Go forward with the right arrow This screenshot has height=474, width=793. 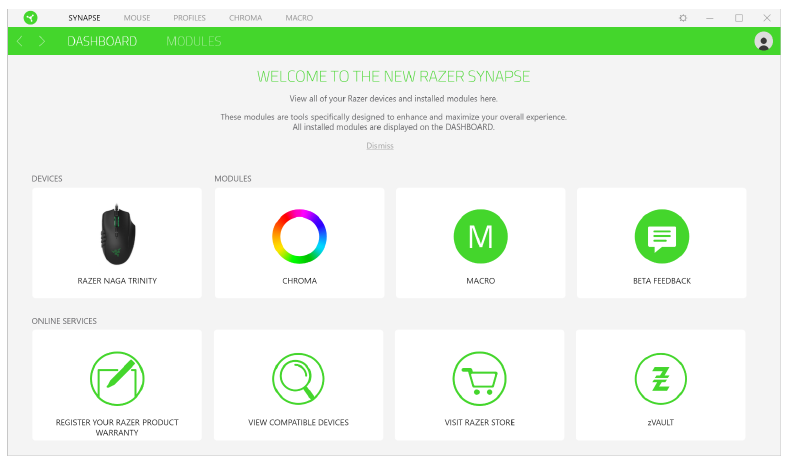[41, 41]
